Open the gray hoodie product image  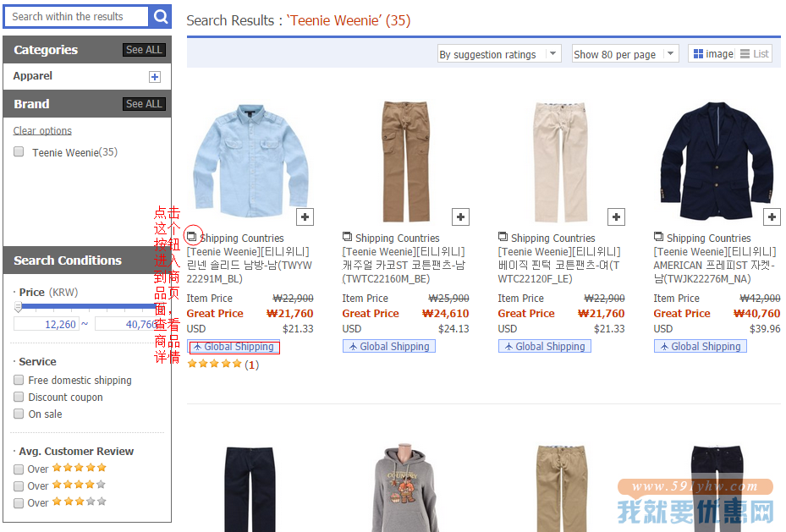tap(405, 488)
